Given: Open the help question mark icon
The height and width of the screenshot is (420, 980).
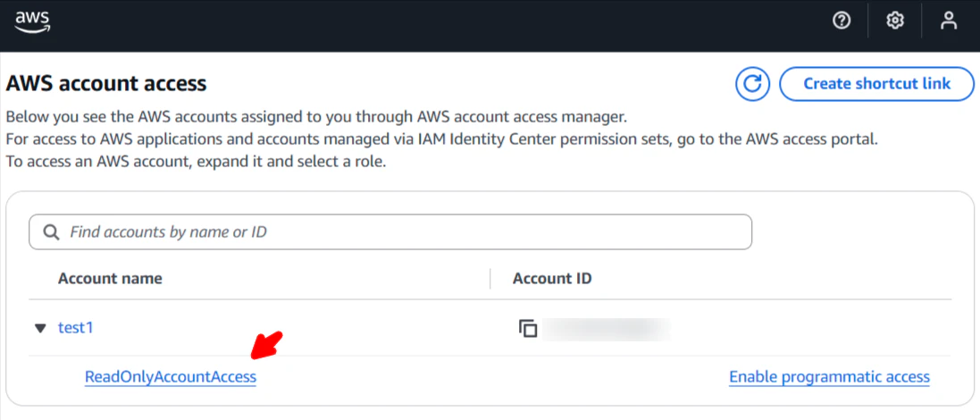Looking at the screenshot, I should click(x=842, y=21).
